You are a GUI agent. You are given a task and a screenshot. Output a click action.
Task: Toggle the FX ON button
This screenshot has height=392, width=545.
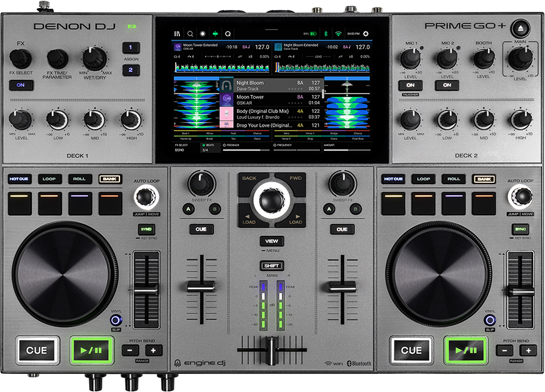[x=21, y=85]
